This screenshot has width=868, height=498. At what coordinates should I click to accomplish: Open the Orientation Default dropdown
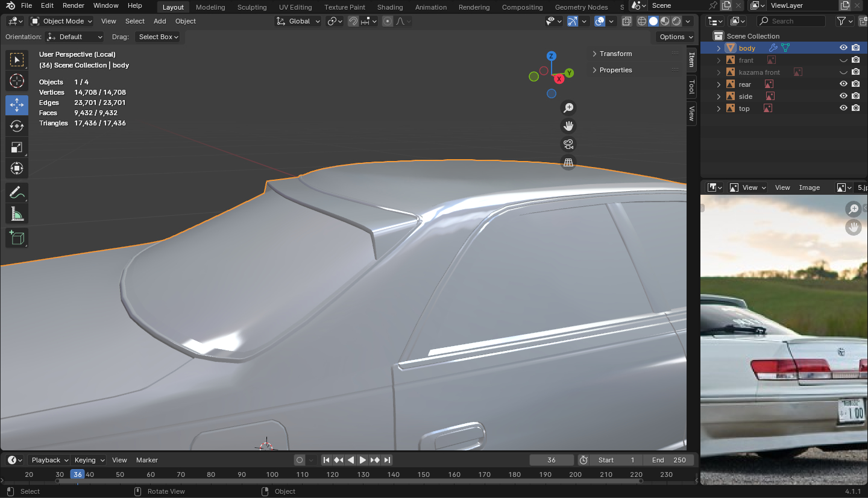[x=74, y=37]
